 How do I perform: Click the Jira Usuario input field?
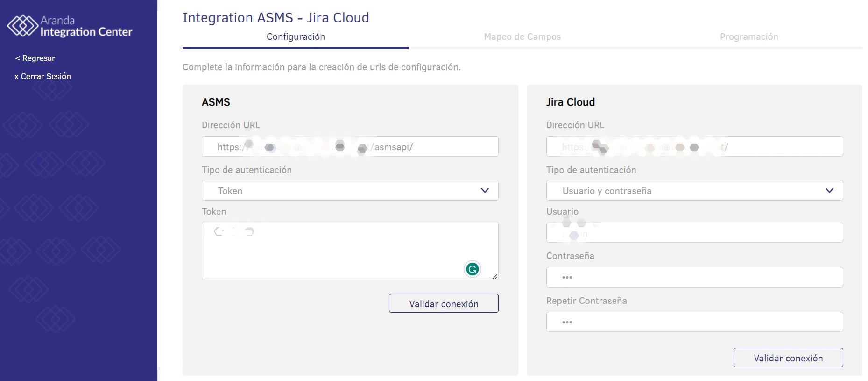click(695, 232)
